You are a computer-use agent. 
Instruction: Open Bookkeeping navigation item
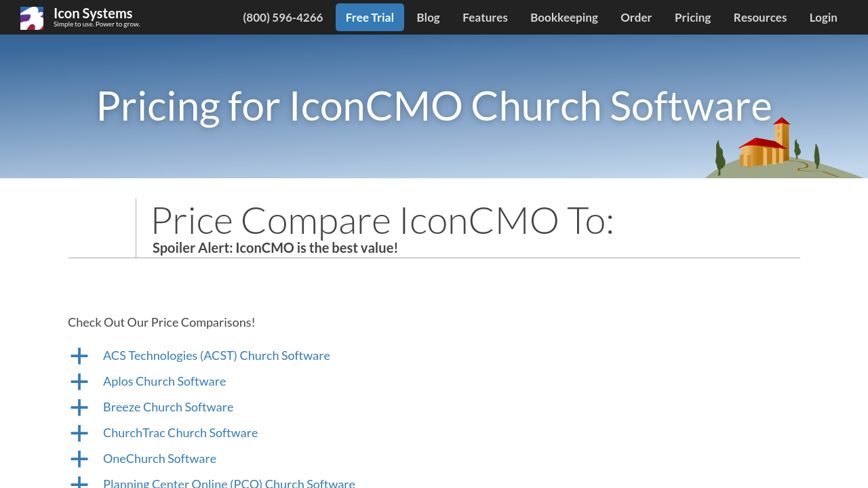[x=564, y=18]
